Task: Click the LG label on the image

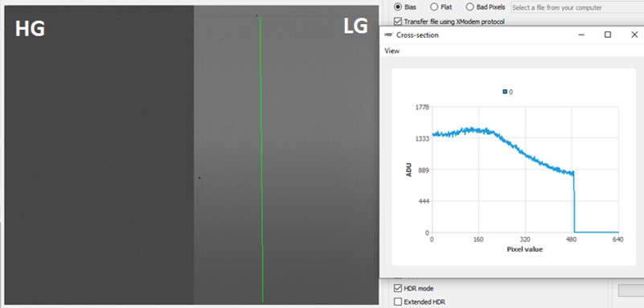Action: [x=355, y=27]
